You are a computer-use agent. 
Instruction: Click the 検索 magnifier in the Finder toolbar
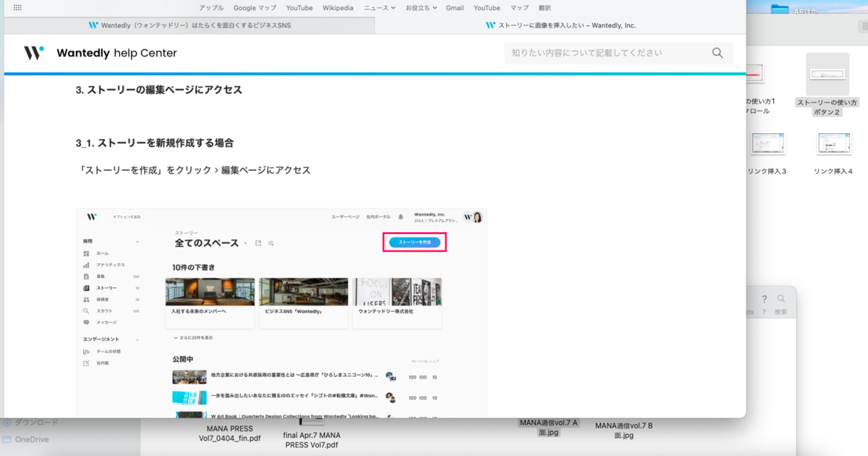click(x=781, y=299)
